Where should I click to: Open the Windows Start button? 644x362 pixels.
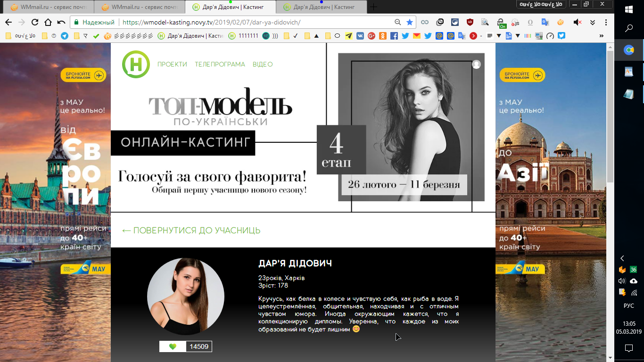629,9
